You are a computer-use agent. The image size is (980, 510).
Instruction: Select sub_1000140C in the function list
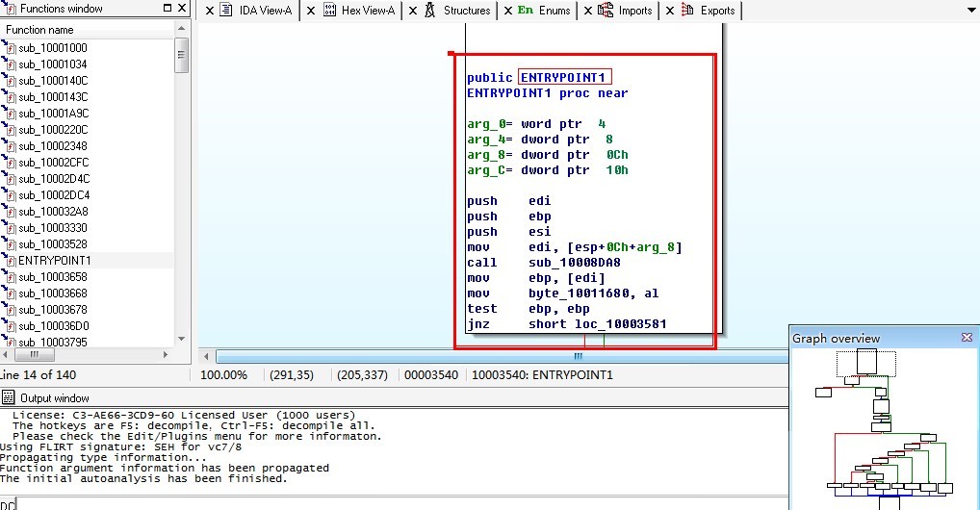tap(53, 80)
